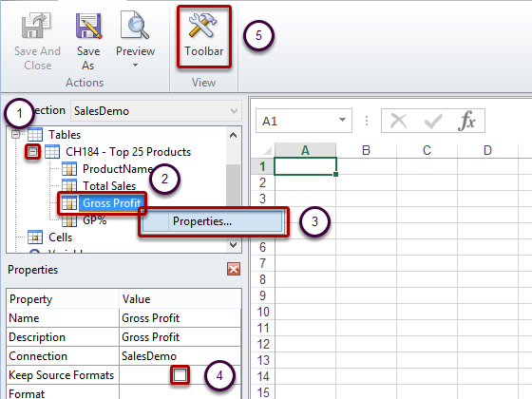Click the Total Sales column icon

(69, 185)
